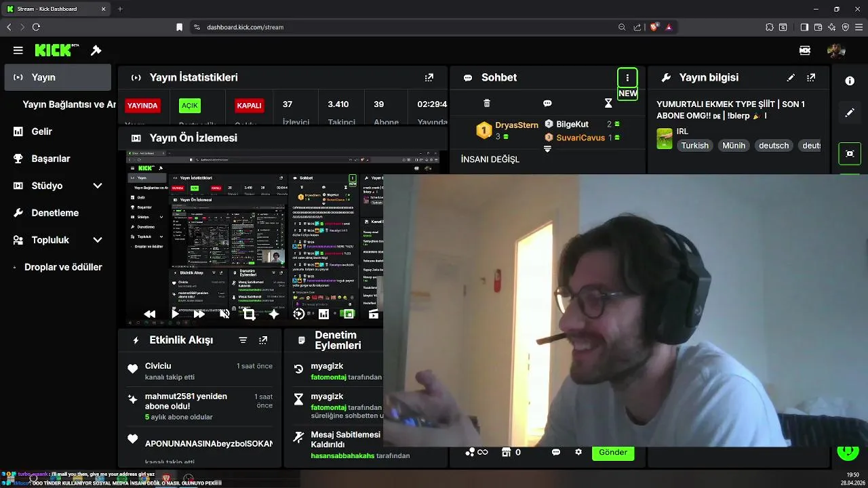The height and width of the screenshot is (488, 868).
Task: Click the Turkish tag chip
Action: (694, 145)
